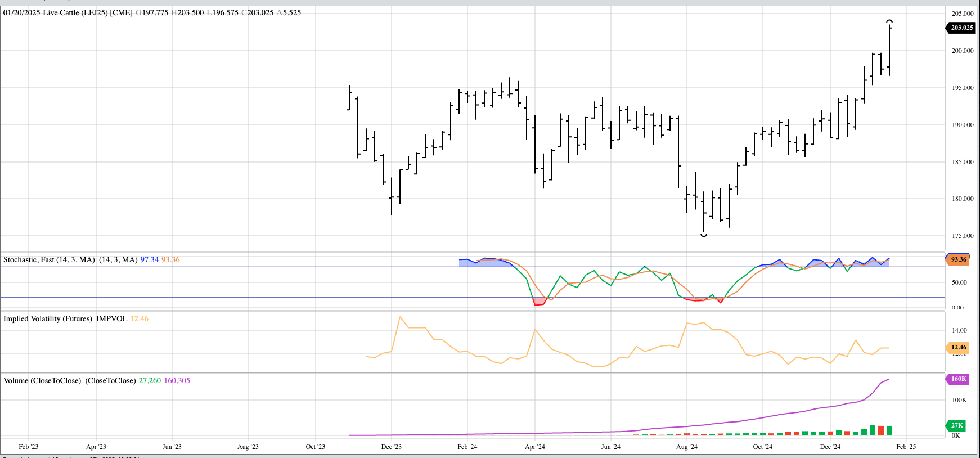The height and width of the screenshot is (458, 980).
Task: Click the Feb '23 date axis label
Action: coord(28,447)
